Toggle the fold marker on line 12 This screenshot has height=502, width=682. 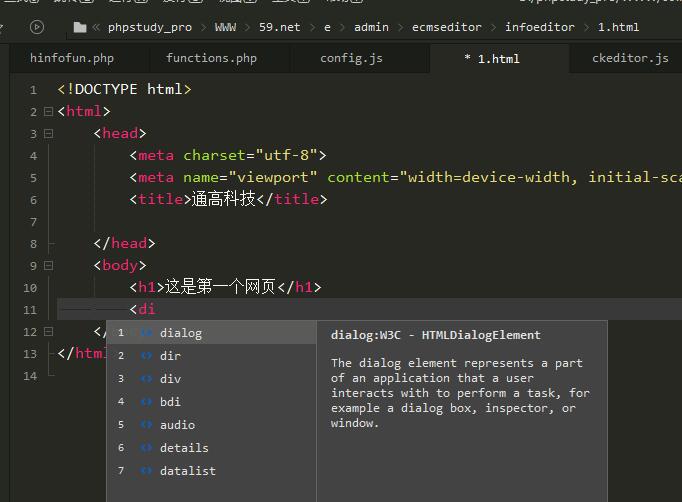47,332
